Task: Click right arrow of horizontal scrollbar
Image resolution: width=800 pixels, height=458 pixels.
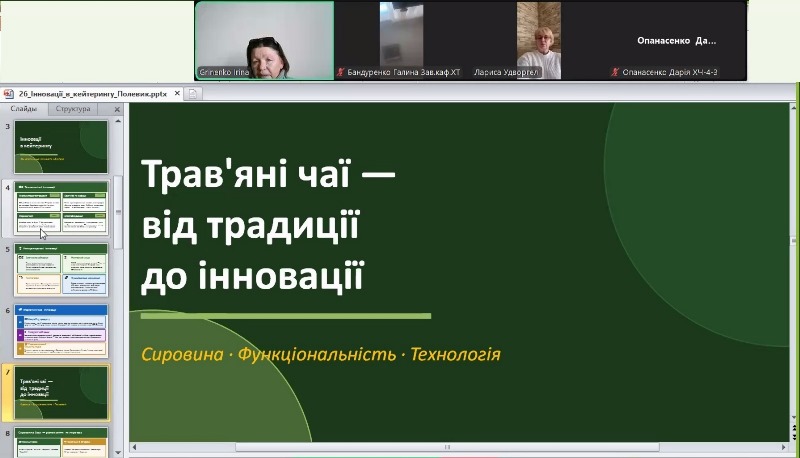Action: pyautogui.click(x=784, y=447)
